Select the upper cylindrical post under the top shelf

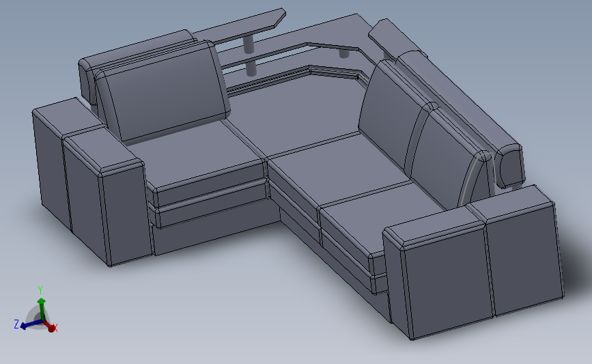tap(249, 44)
